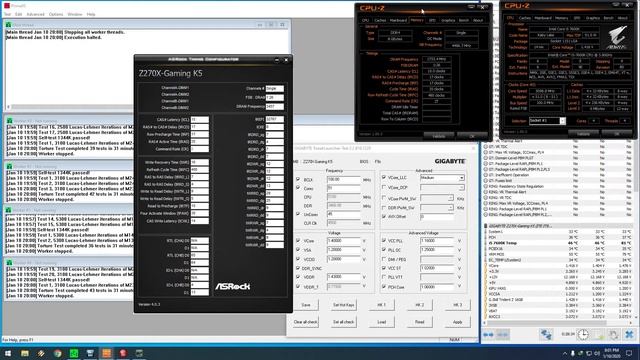Open Mainboard tab in right CPU-Z window

click(x=543, y=18)
